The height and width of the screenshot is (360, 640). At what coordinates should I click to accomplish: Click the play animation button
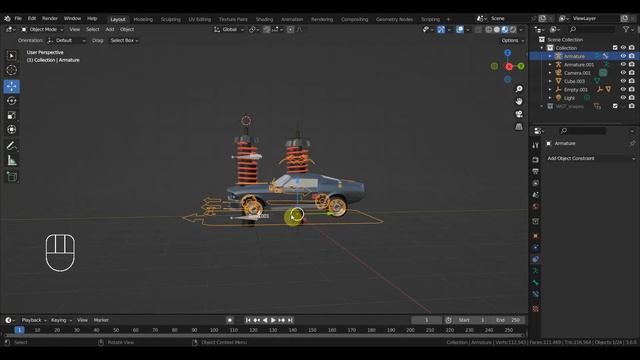(273, 320)
